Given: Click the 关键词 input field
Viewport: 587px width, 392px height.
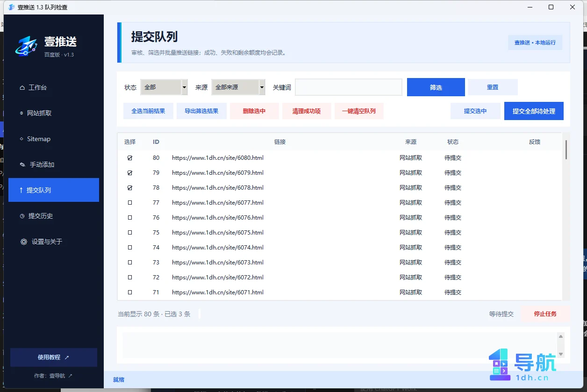Looking at the screenshot, I should (x=349, y=87).
